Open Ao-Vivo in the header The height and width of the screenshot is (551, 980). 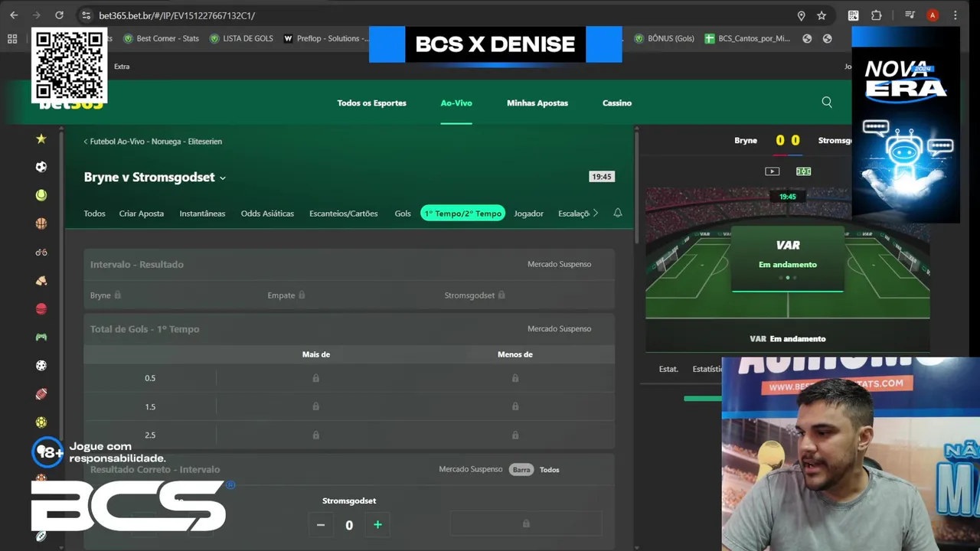(x=456, y=103)
